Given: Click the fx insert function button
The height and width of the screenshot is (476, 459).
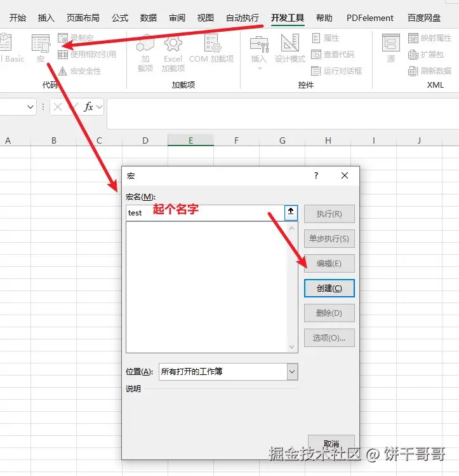Looking at the screenshot, I should pyautogui.click(x=88, y=107).
